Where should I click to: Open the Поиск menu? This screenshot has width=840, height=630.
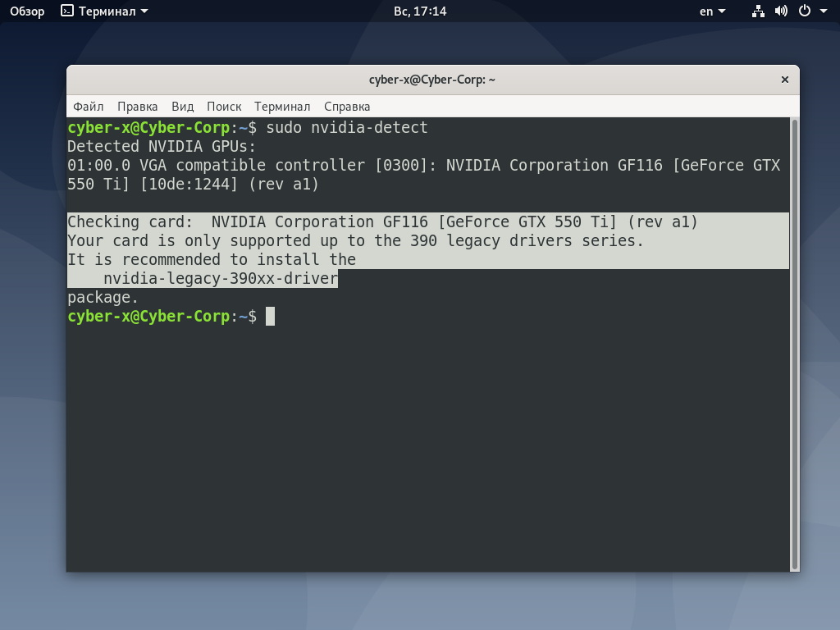(224, 107)
